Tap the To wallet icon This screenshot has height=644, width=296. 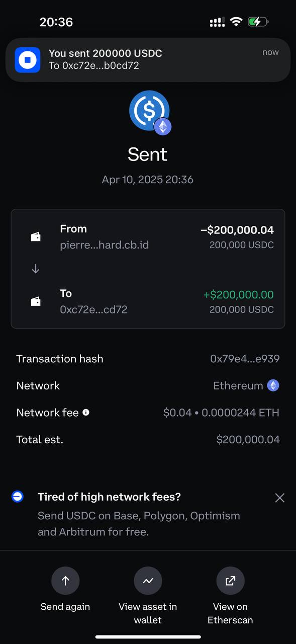click(36, 301)
